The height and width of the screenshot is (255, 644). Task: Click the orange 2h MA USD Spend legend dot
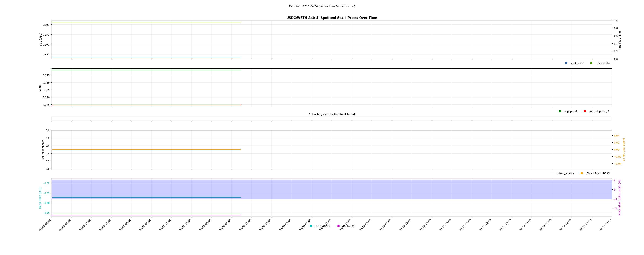(x=582, y=173)
